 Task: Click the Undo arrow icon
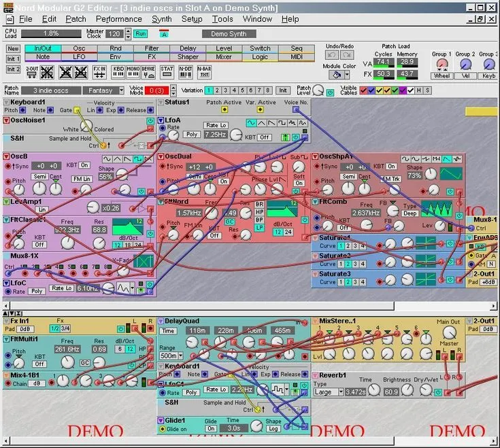pyautogui.click(x=332, y=55)
